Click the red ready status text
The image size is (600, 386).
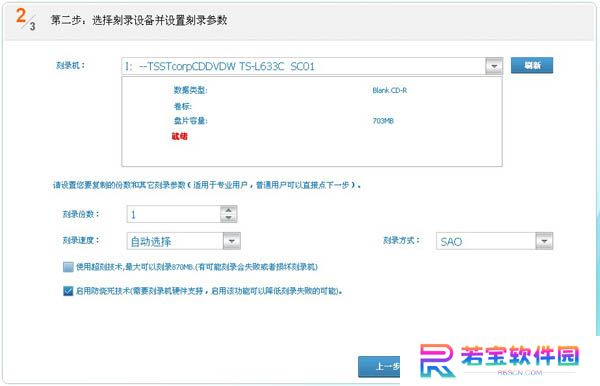179,137
